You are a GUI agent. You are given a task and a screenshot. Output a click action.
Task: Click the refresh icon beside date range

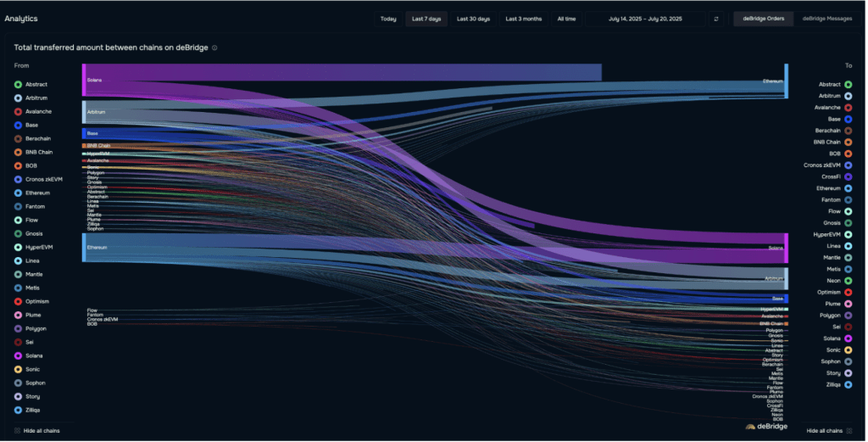[716, 19]
